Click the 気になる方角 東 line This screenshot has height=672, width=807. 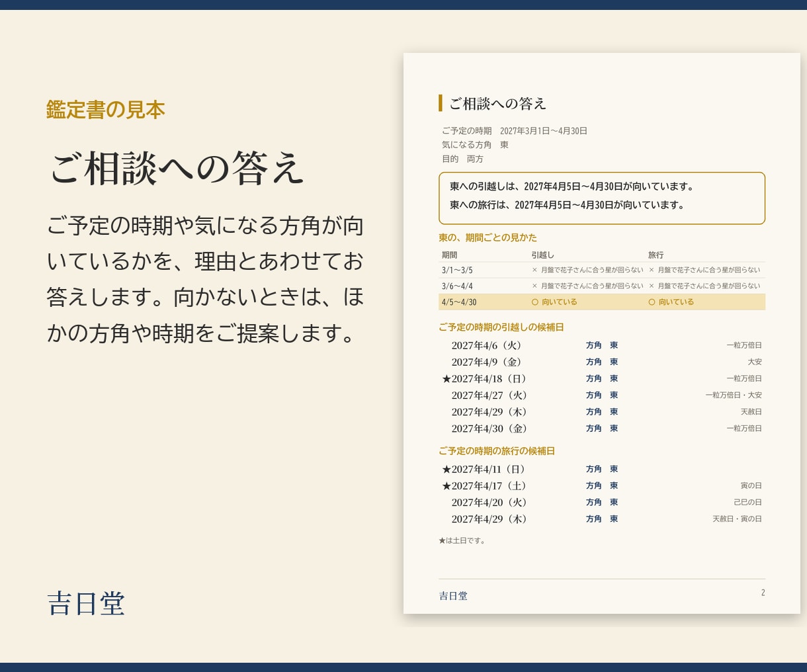click(475, 145)
